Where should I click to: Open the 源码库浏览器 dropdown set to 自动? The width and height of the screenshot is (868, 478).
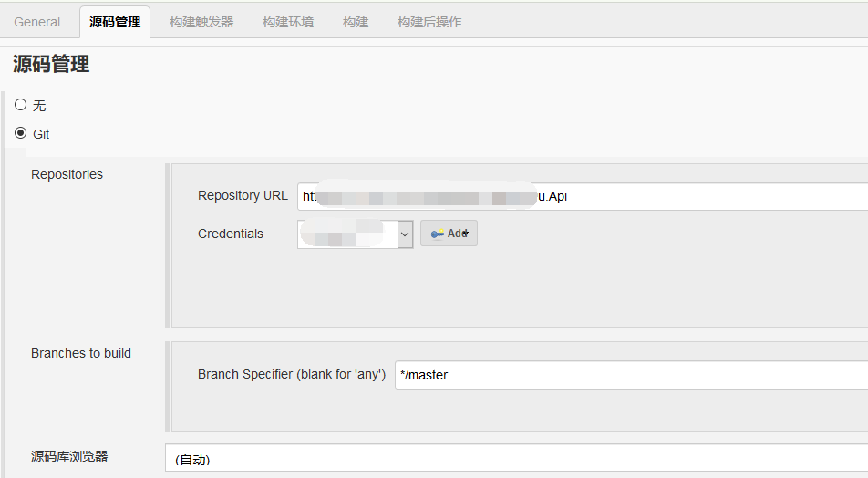(x=516, y=458)
